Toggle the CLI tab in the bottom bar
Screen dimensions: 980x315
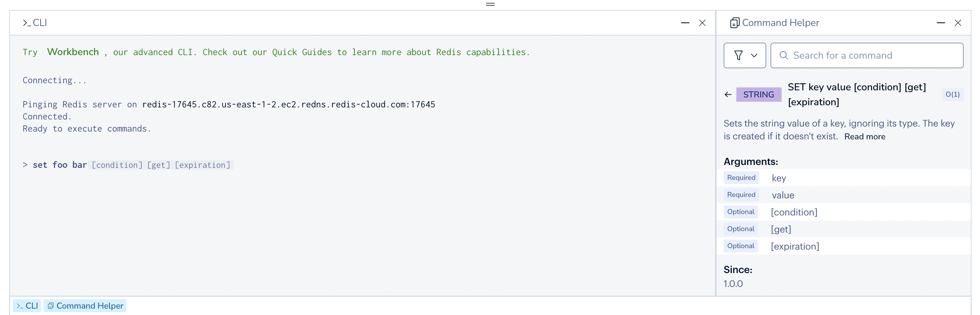pyautogui.click(x=27, y=306)
